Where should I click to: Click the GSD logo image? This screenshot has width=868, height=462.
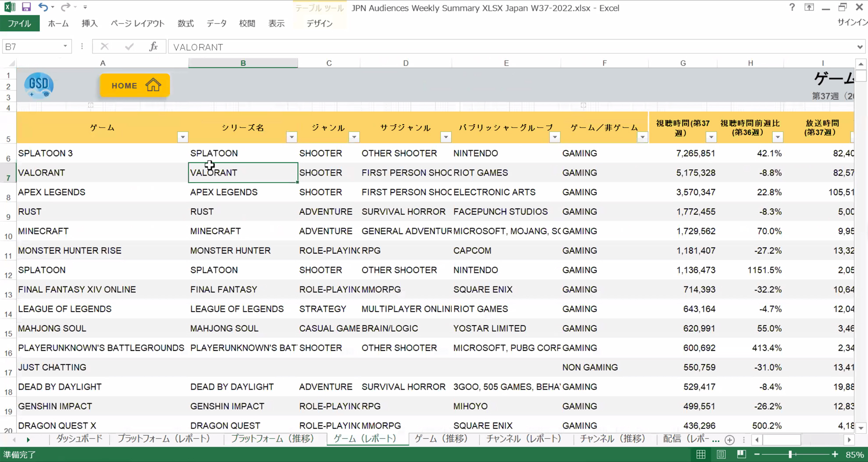(x=39, y=85)
